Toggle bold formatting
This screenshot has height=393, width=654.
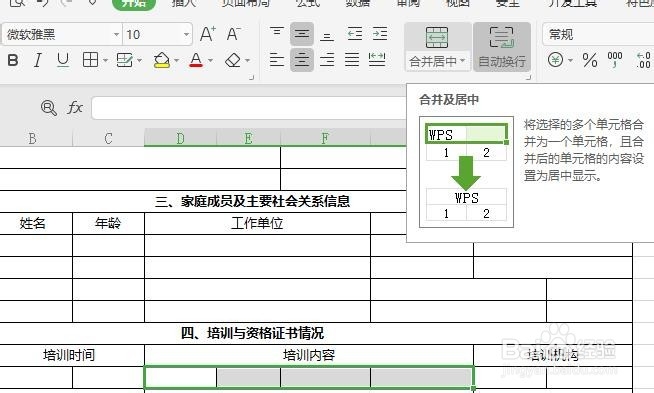click(x=13, y=60)
